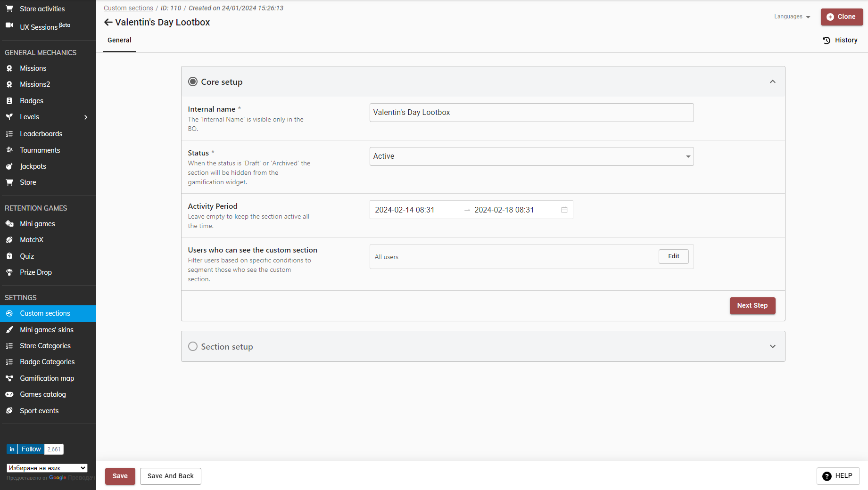Click the calendar icon in Activity Period

pyautogui.click(x=564, y=210)
